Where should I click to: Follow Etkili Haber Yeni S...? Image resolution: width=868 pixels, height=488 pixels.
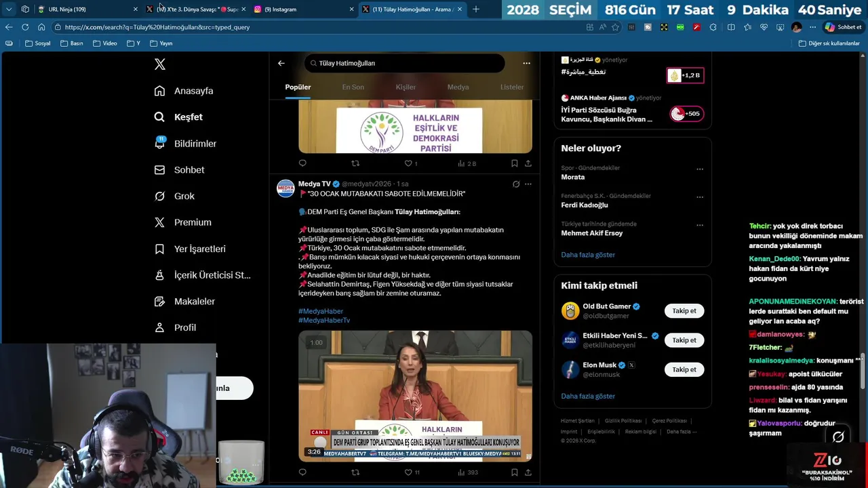pos(684,340)
